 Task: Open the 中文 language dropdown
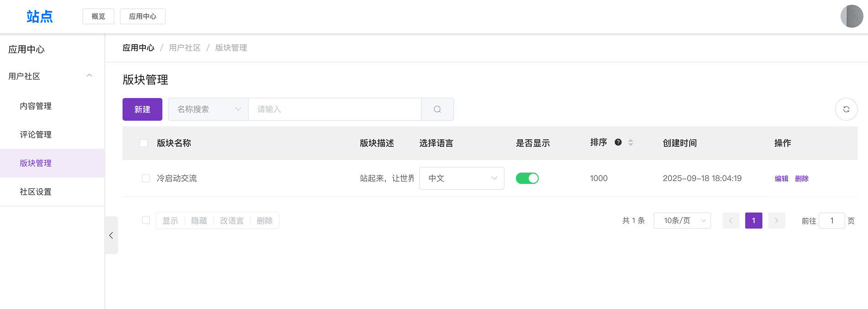click(462, 178)
